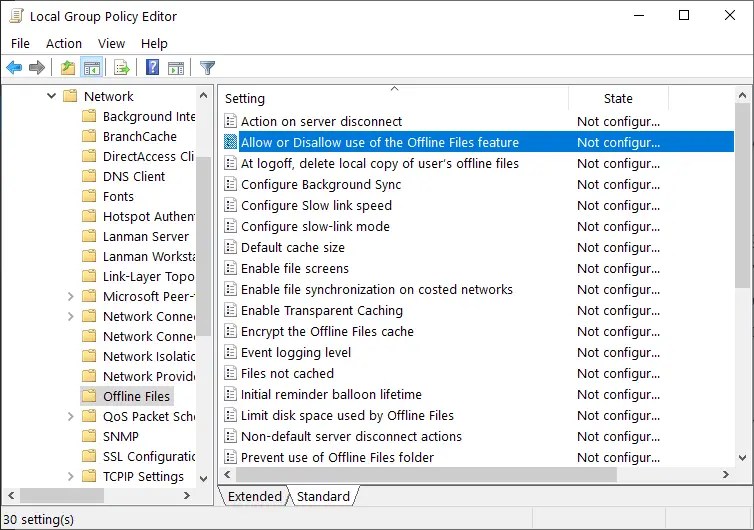Viewport: 754px width, 530px height.
Task: Click policy icon beside Files not cached
Action: (x=231, y=373)
